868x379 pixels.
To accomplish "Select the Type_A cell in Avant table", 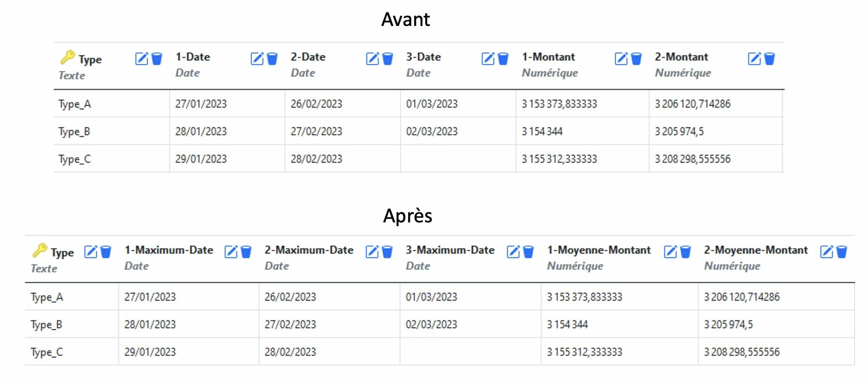I will coord(112,104).
